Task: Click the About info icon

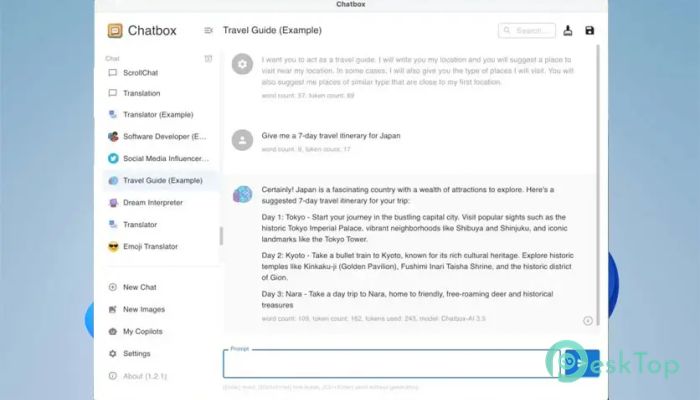Action: (112, 376)
